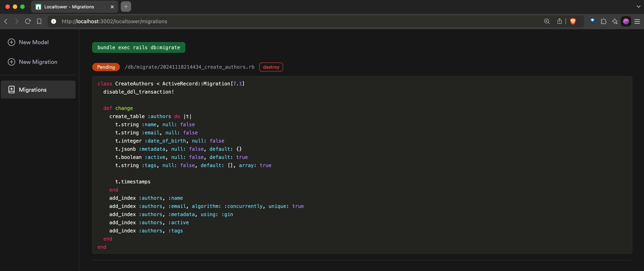644x271 pixels.
Task: Click the site info icon beside the URL
Action: coord(53,21)
